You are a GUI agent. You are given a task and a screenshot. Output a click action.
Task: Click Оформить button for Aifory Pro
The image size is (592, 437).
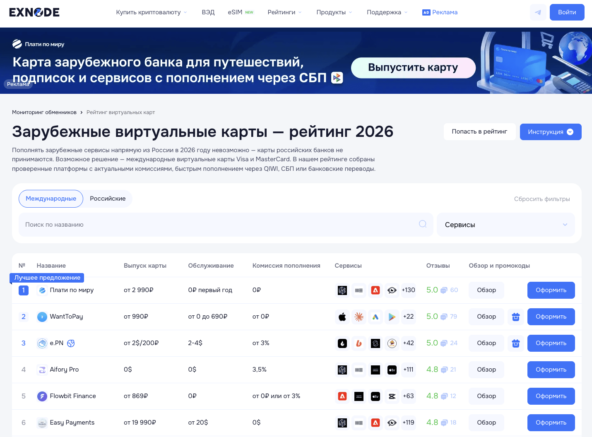(551, 369)
